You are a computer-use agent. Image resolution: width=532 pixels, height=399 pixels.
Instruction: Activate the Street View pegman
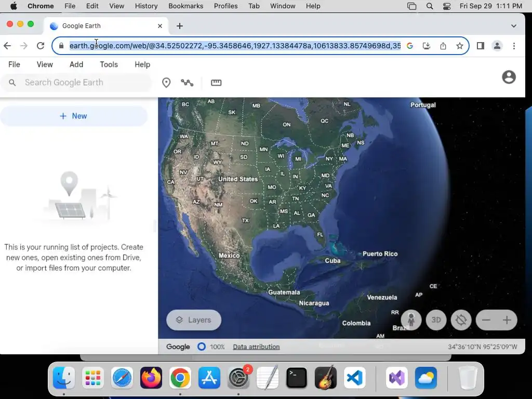click(x=411, y=320)
